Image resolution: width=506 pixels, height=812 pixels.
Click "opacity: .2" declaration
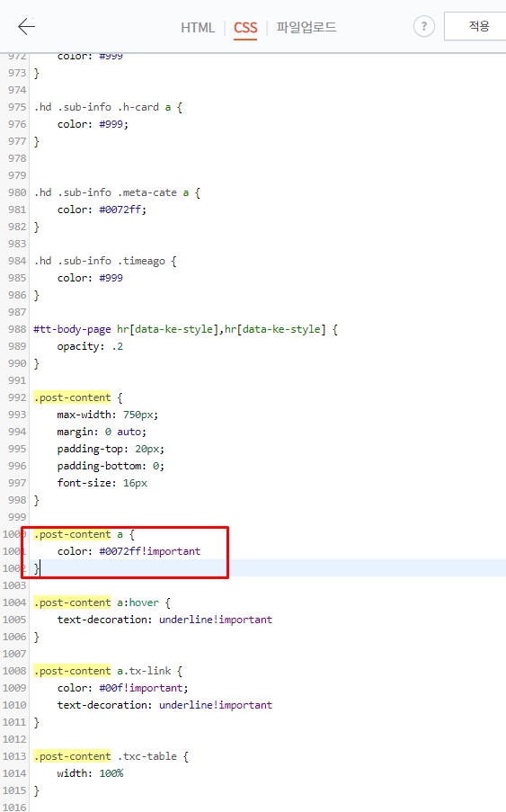point(90,346)
